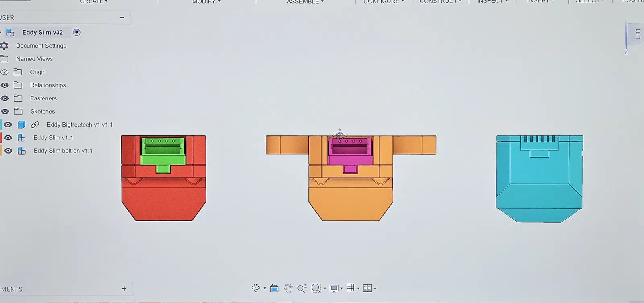Click the blue body icon for Eddy Bigtreetech

[x=22, y=125]
